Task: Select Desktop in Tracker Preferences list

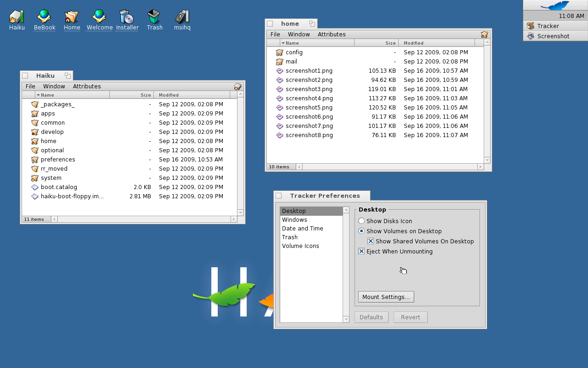Action: click(311, 211)
